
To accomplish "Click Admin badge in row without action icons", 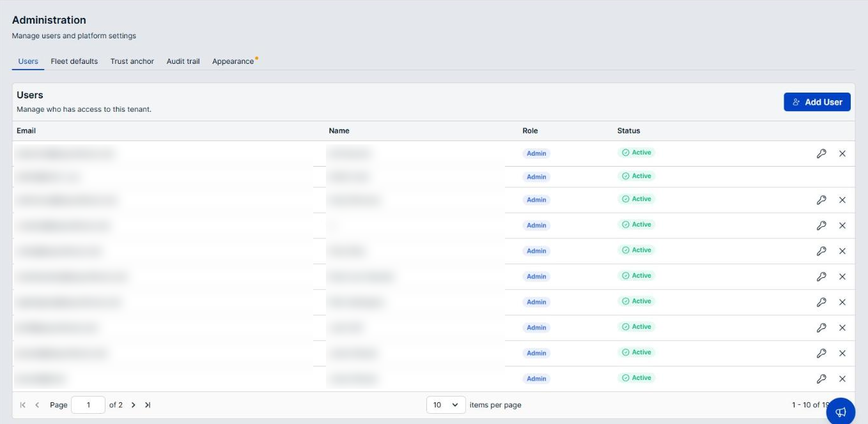I will click(x=536, y=177).
